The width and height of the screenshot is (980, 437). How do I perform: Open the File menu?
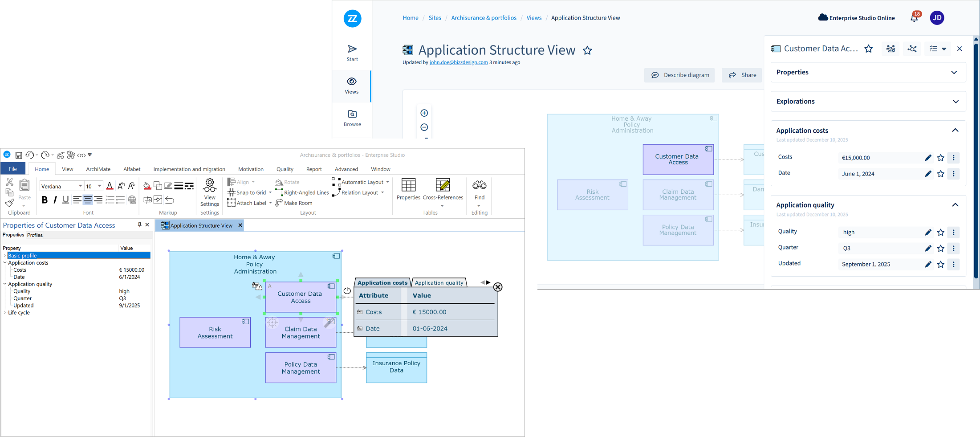13,169
